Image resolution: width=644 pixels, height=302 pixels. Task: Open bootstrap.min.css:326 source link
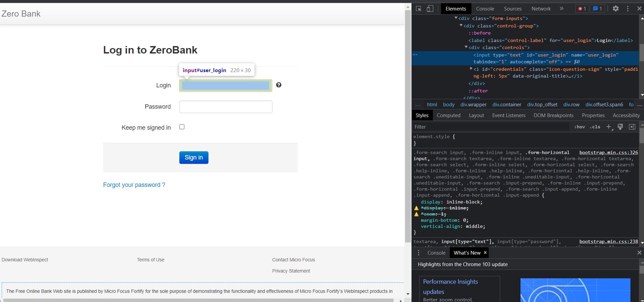tap(608, 152)
